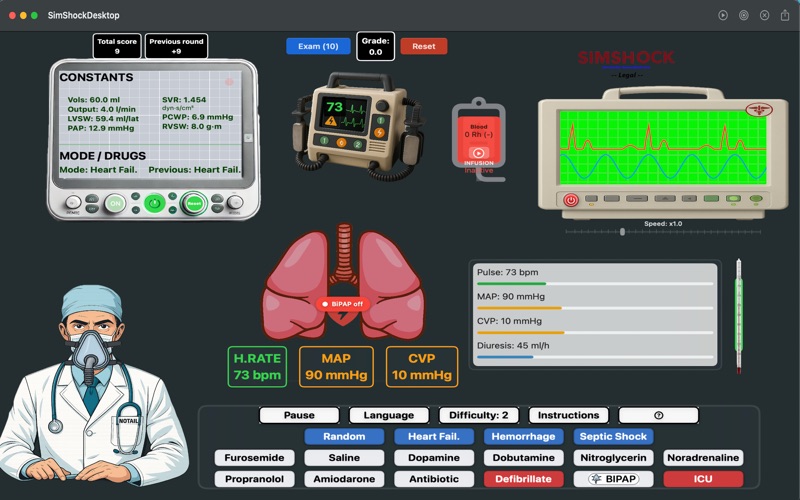Viewport: 800px width, 500px height.
Task: Click the Grade: 0.0 box
Action: pyautogui.click(x=376, y=46)
